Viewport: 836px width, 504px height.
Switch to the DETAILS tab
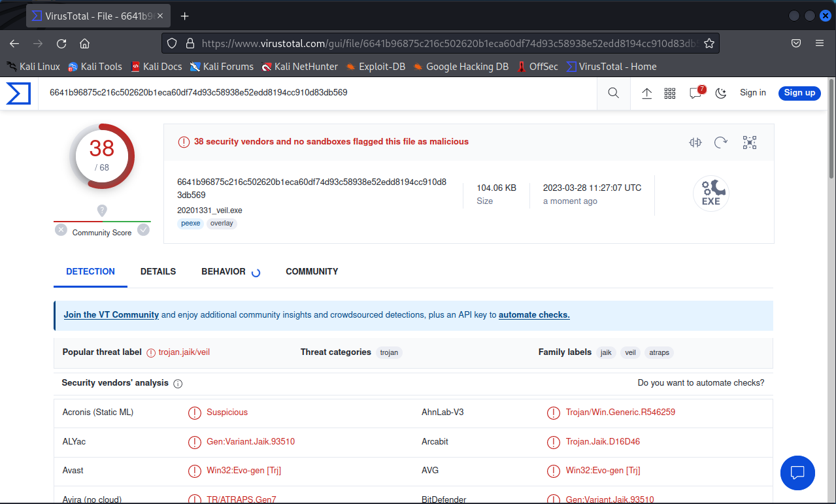coord(158,271)
